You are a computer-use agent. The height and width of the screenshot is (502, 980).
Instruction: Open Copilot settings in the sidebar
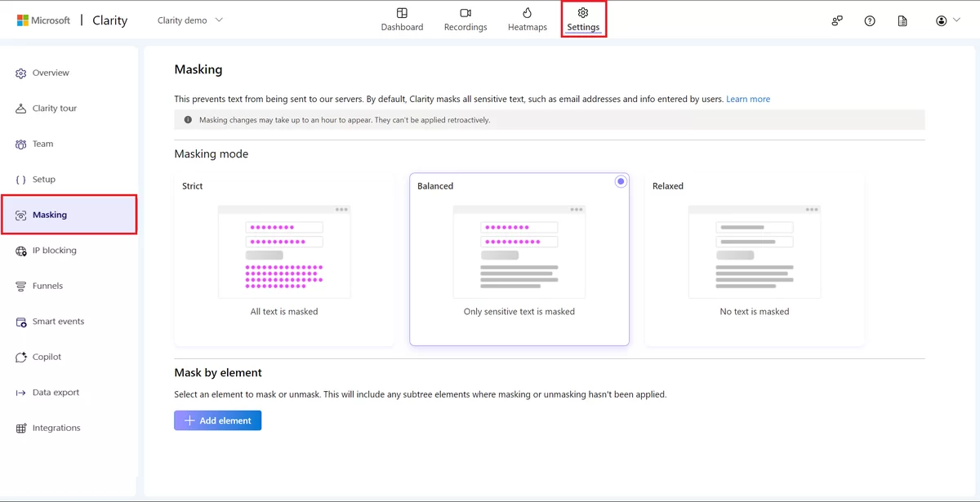47,357
